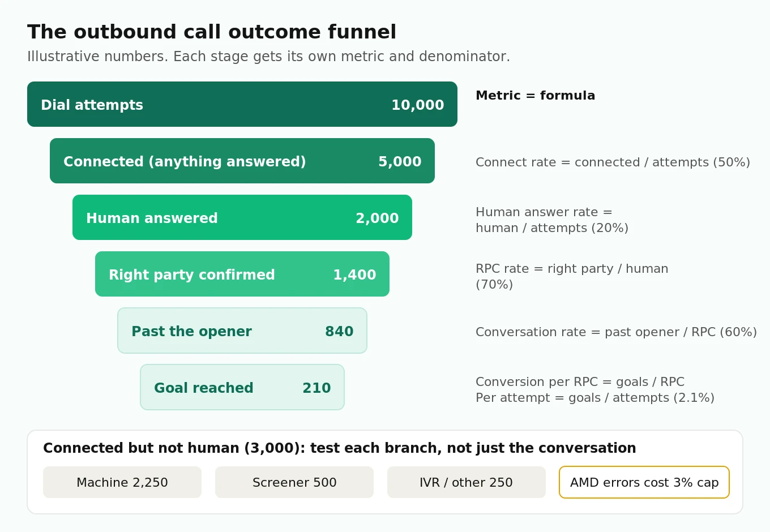Select the Right party confirmed bar
Viewport: 770px width, 532px height.
point(242,274)
